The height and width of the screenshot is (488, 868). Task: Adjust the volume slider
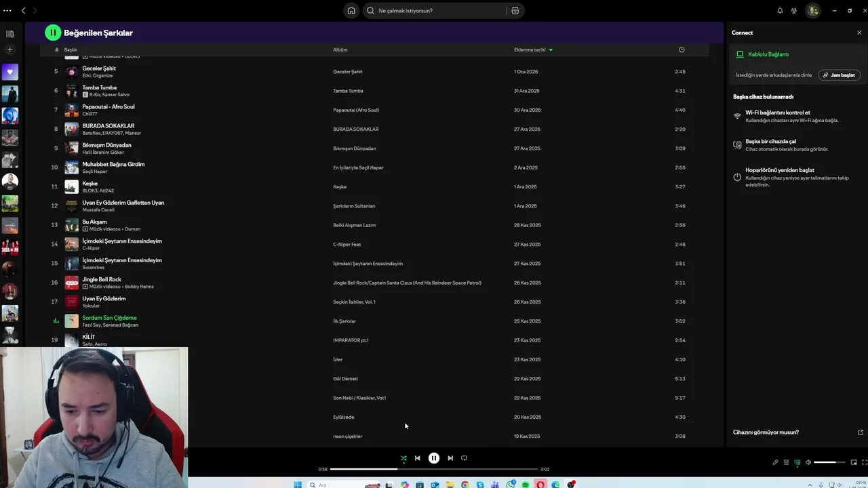829,462
